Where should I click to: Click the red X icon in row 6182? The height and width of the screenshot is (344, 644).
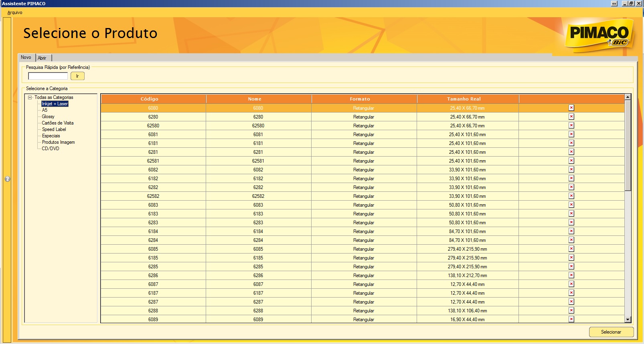coord(571,178)
